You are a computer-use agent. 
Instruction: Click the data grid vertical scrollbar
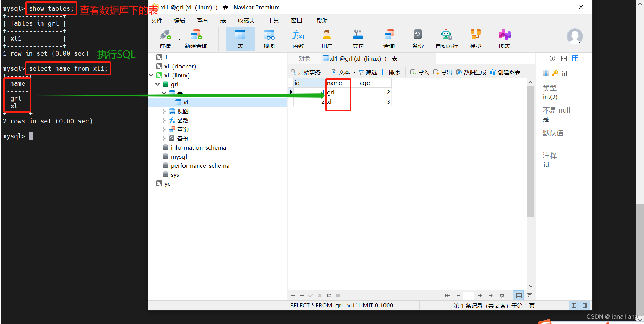click(x=531, y=151)
